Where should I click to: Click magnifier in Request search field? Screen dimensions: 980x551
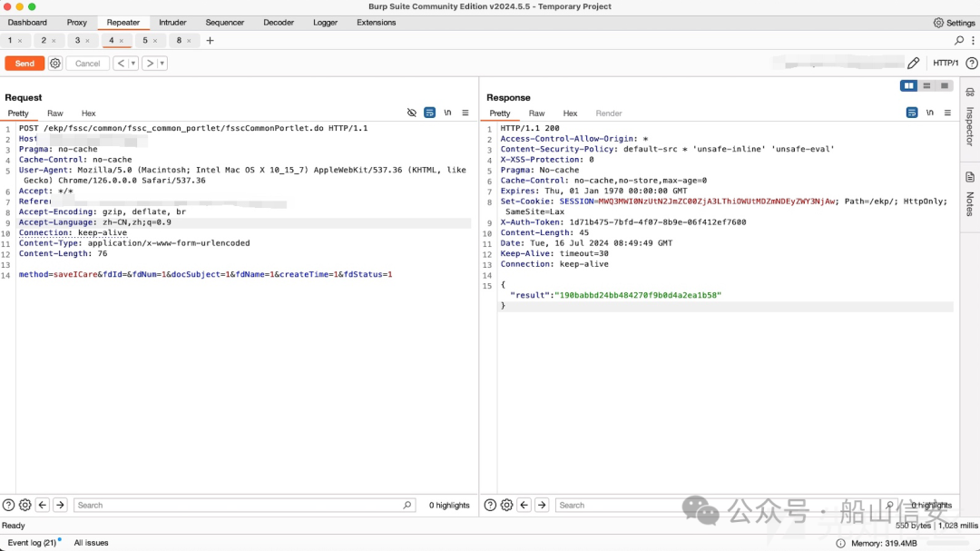[x=407, y=505]
